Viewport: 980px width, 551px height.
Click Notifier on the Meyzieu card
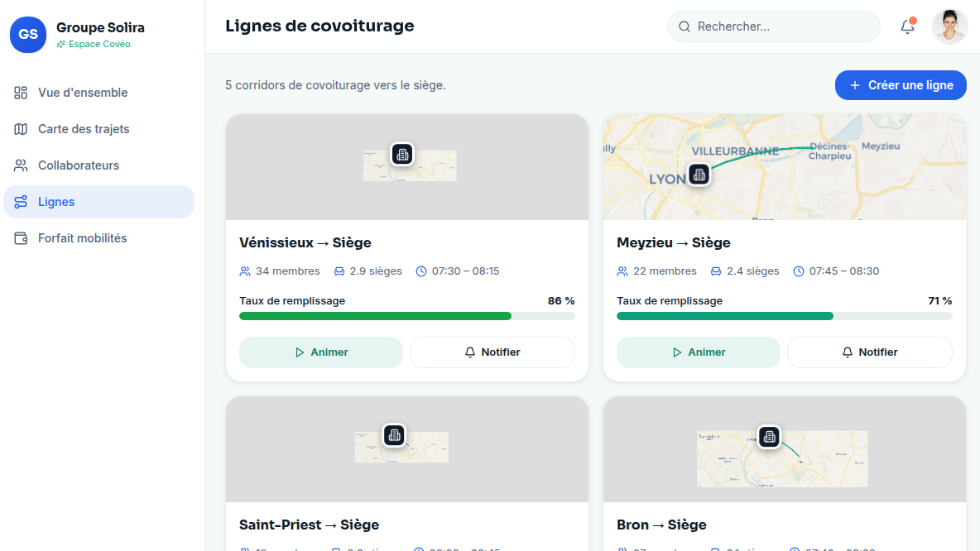click(x=870, y=352)
